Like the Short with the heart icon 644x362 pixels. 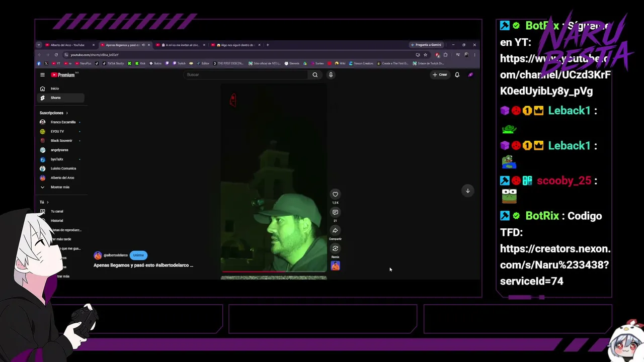[x=335, y=194]
